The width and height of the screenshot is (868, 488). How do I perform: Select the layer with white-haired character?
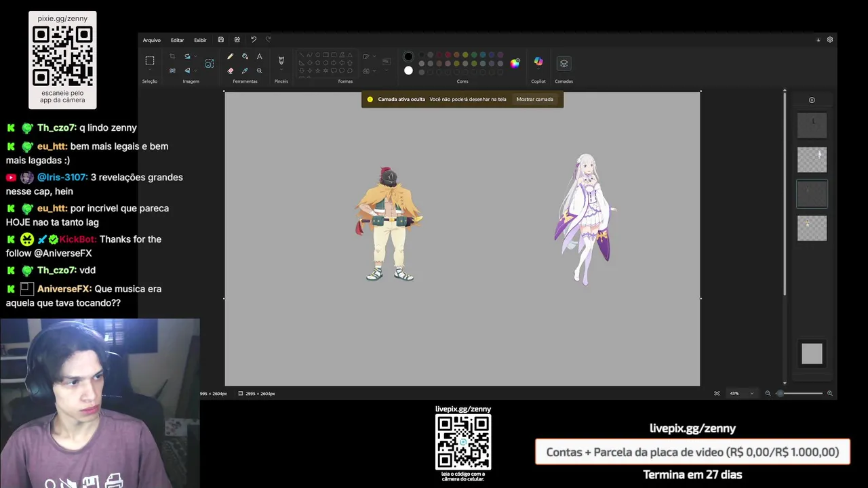(812, 160)
